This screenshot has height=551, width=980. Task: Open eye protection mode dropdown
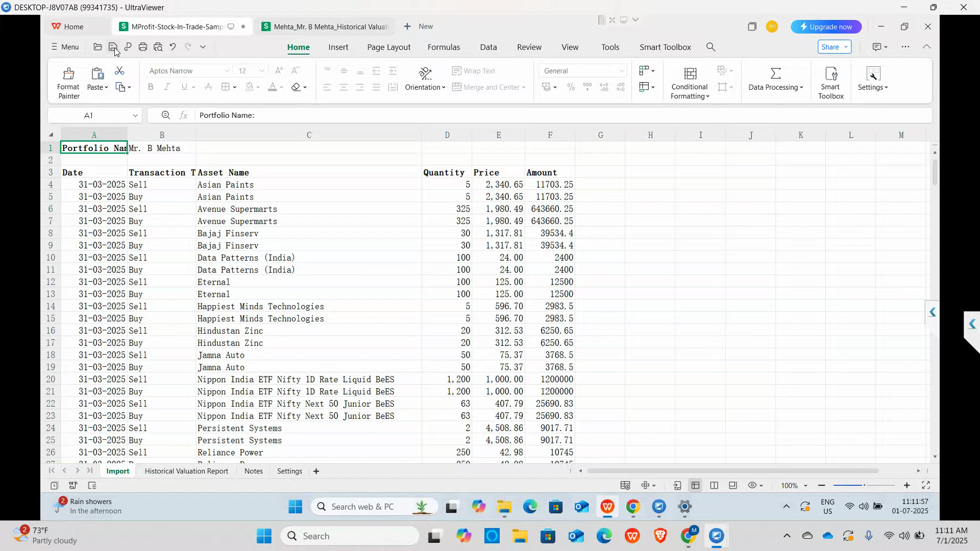click(761, 486)
